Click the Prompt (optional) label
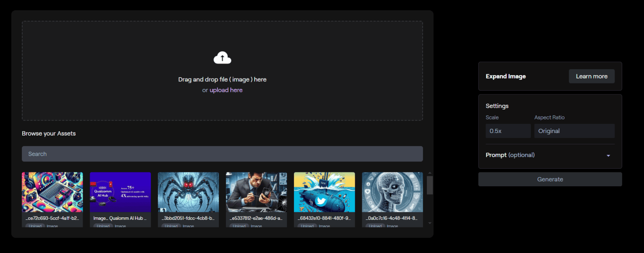This screenshot has width=644, height=253. click(510, 155)
